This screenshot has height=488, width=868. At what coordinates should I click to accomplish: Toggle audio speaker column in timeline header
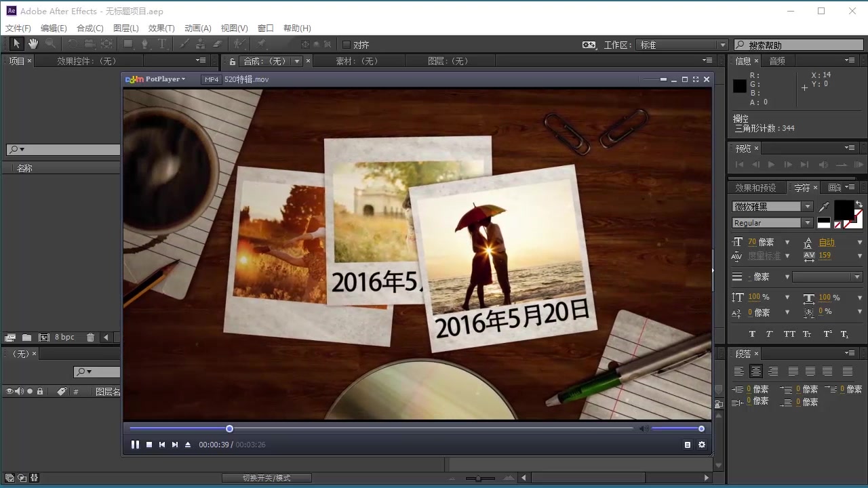pos(19,391)
